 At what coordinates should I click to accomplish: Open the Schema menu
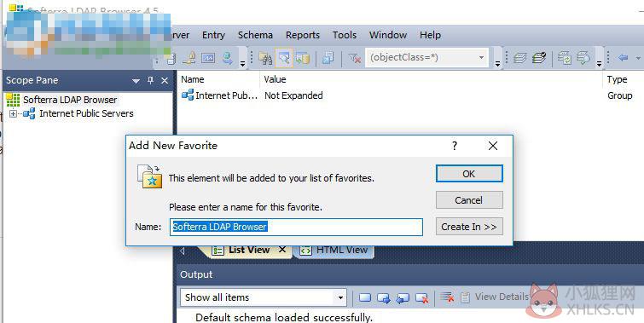255,35
